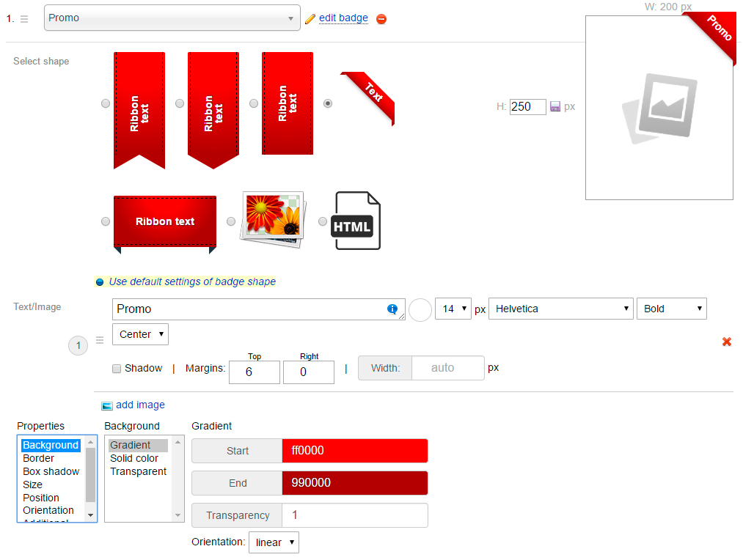
Task: Click the circled number 1 text row marker
Action: pyautogui.click(x=78, y=345)
